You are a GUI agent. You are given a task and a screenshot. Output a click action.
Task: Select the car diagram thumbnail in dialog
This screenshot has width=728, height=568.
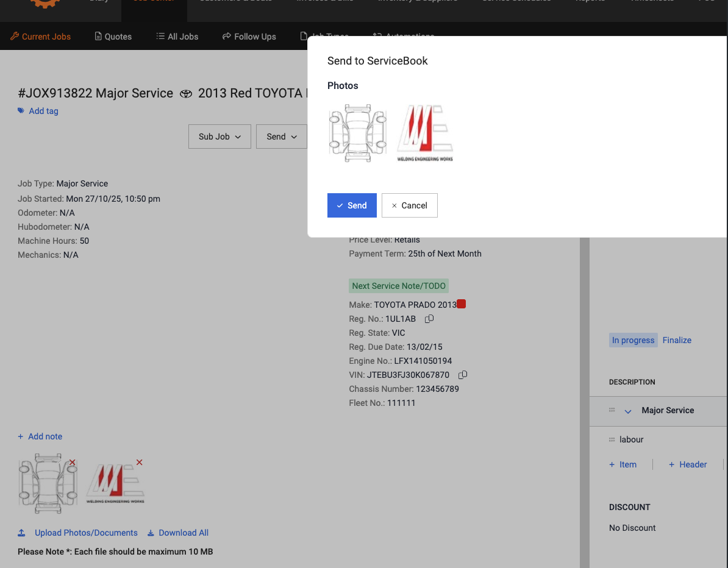tap(357, 134)
